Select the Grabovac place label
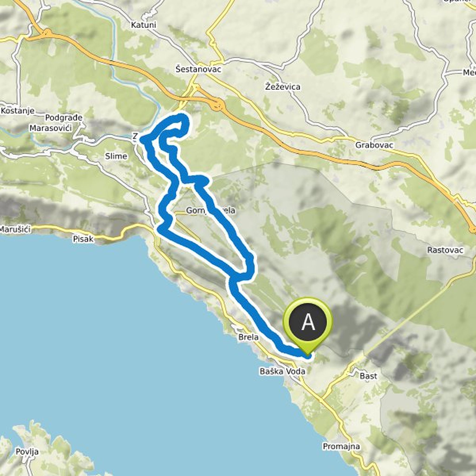 (x=374, y=145)
